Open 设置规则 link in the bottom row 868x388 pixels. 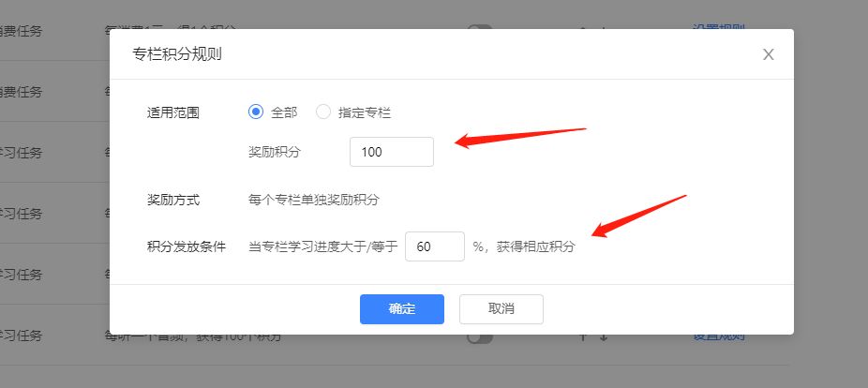pyautogui.click(x=719, y=336)
